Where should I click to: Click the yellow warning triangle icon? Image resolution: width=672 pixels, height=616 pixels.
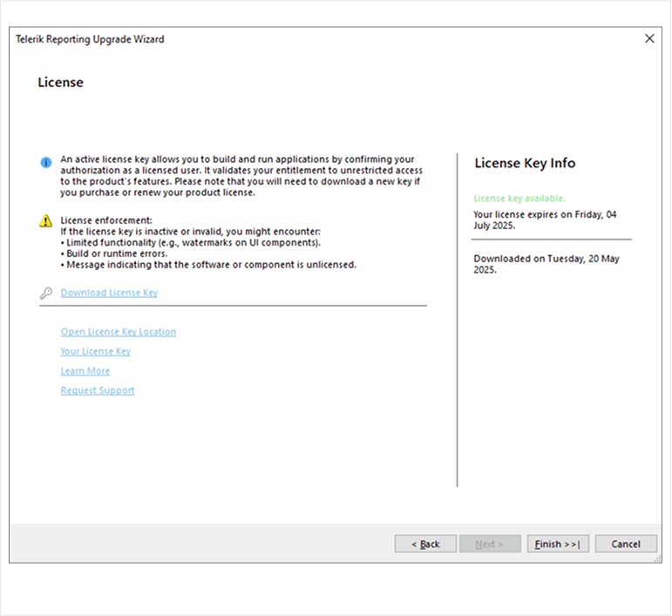tap(46, 221)
